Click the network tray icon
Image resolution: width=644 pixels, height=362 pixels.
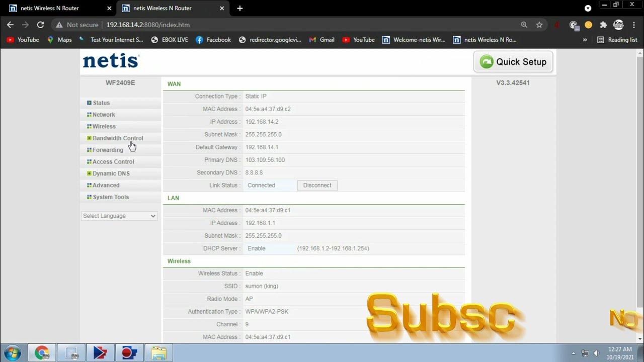[585, 353]
